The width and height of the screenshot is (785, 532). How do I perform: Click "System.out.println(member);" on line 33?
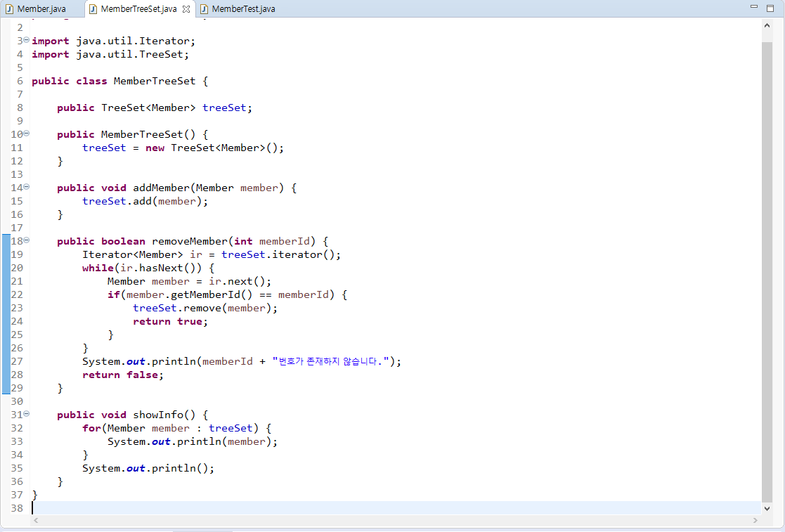pyautogui.click(x=193, y=441)
